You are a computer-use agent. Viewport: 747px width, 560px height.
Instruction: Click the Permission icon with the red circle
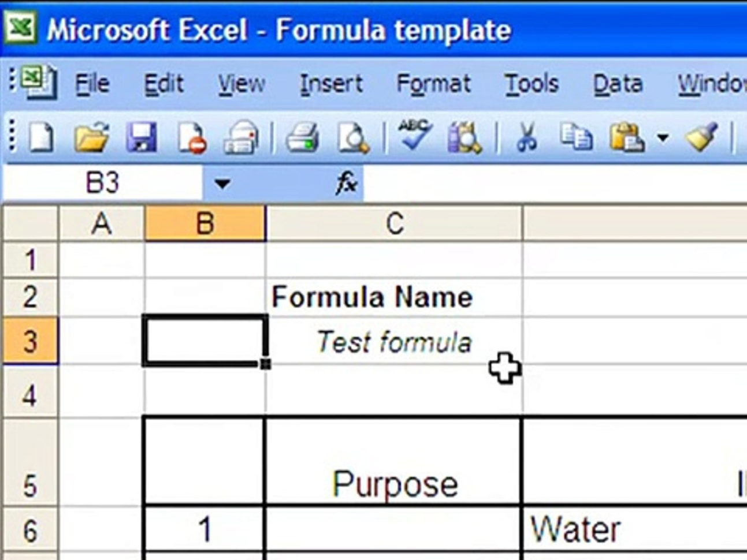(x=192, y=139)
